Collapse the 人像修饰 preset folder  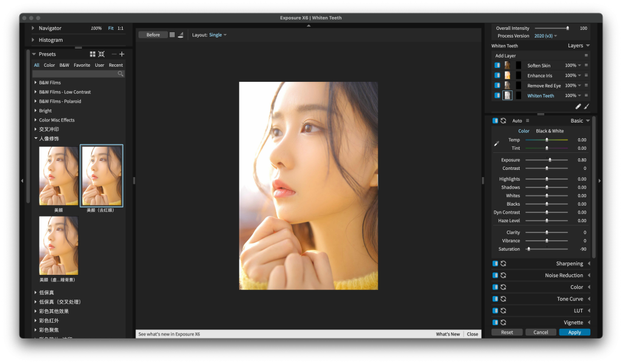[x=36, y=139]
